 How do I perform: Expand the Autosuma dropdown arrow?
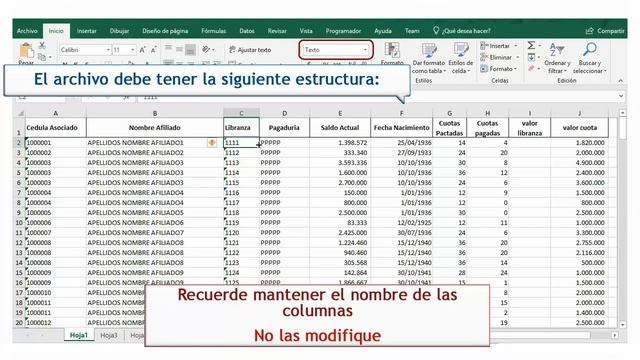[540, 45]
